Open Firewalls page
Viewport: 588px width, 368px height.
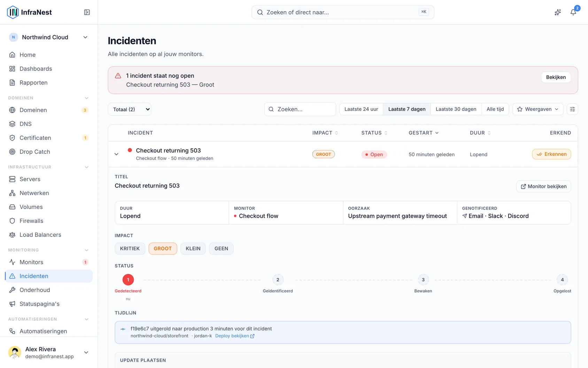(x=49, y=221)
